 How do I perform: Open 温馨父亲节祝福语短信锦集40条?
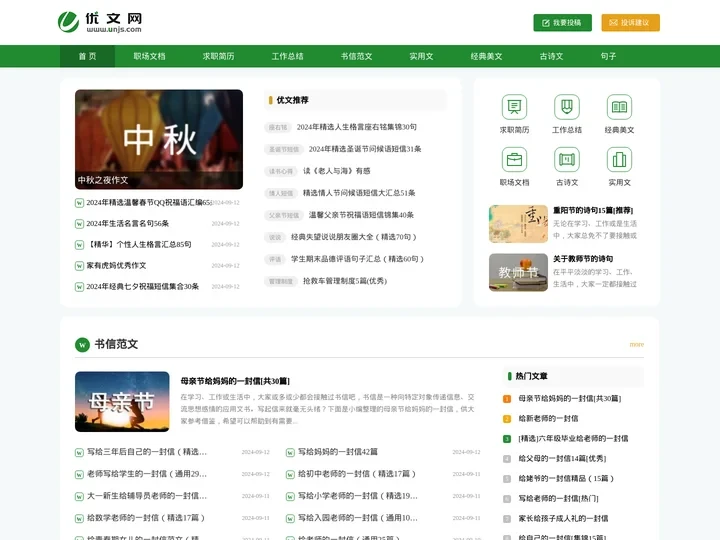(x=361, y=215)
